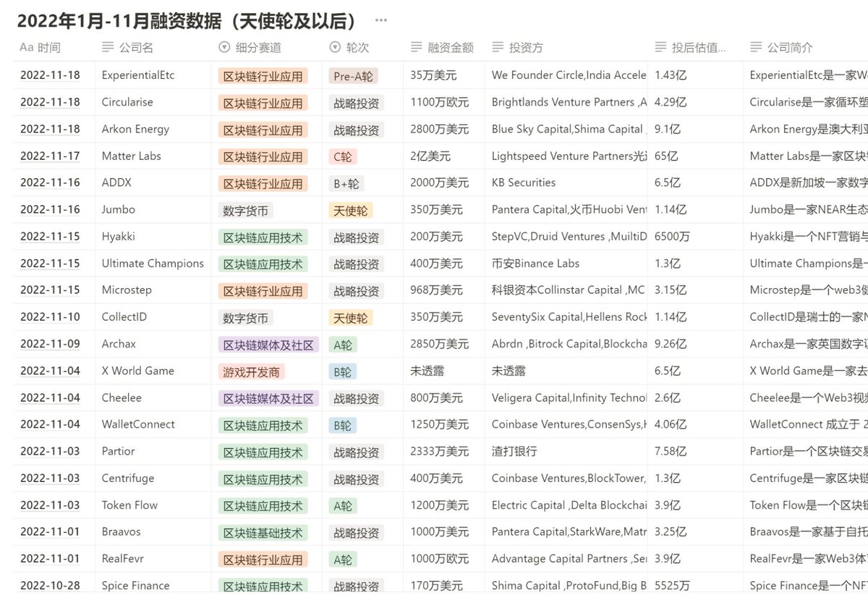Click 1000万欧元 amount in RealFevr row
The width and height of the screenshot is (868, 595).
point(439,557)
